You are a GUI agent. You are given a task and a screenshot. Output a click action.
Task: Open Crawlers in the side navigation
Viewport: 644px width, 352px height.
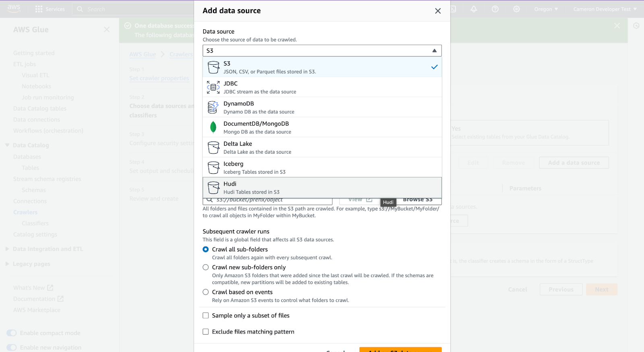(x=25, y=212)
